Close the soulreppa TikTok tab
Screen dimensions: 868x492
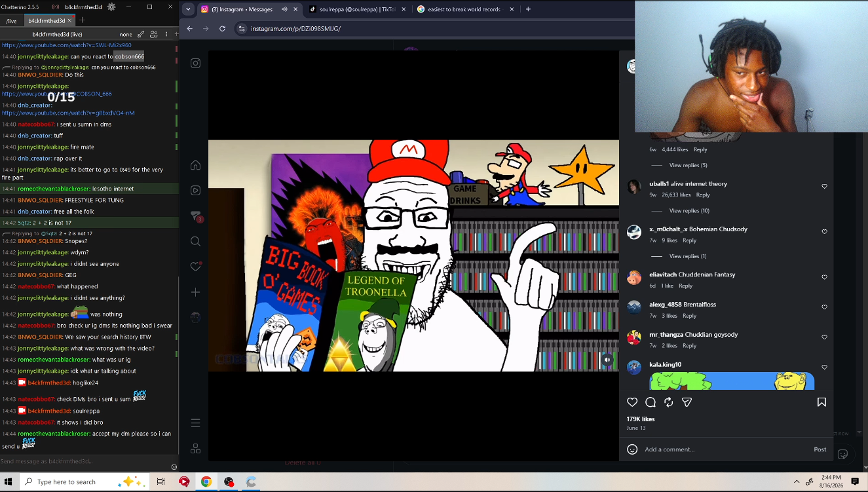click(x=403, y=9)
